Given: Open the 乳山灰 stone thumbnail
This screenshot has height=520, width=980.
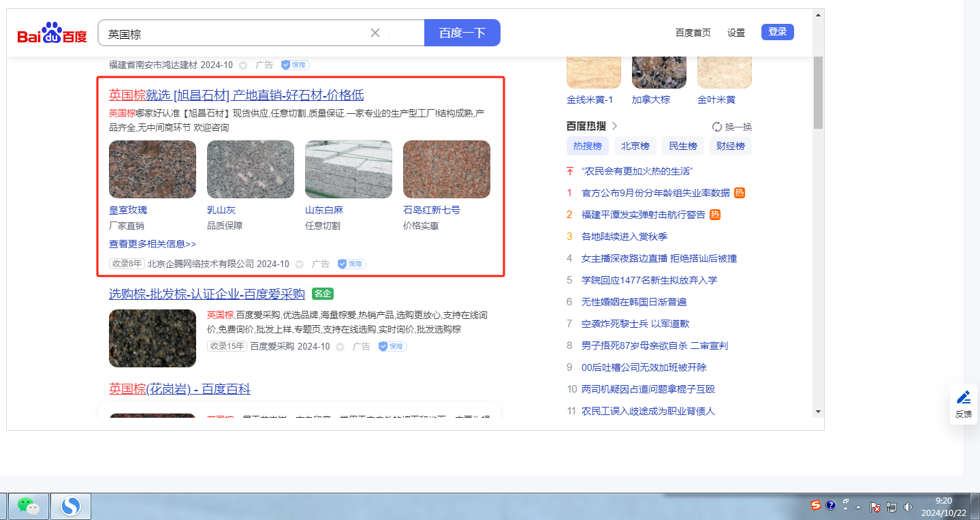Looking at the screenshot, I should 251,170.
